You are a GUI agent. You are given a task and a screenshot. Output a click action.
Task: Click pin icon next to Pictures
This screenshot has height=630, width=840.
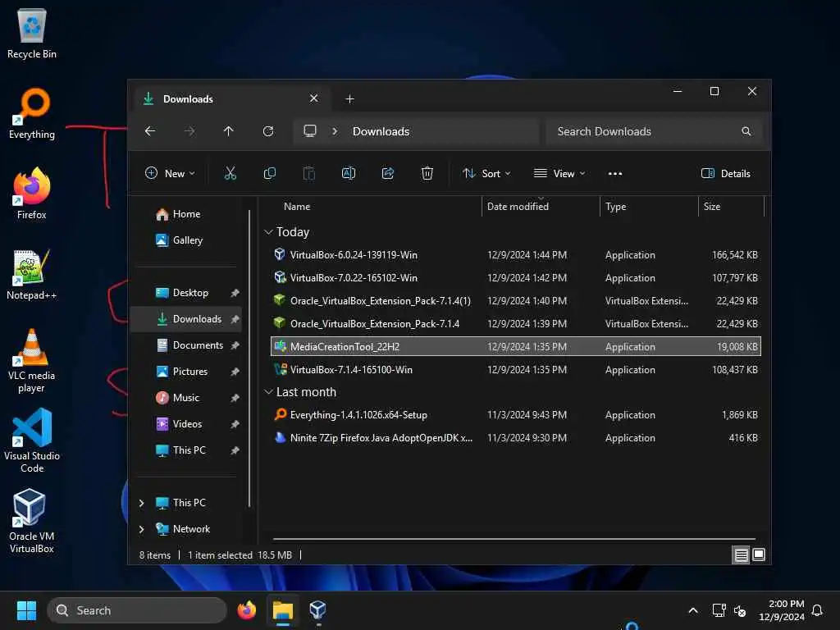[x=235, y=372]
